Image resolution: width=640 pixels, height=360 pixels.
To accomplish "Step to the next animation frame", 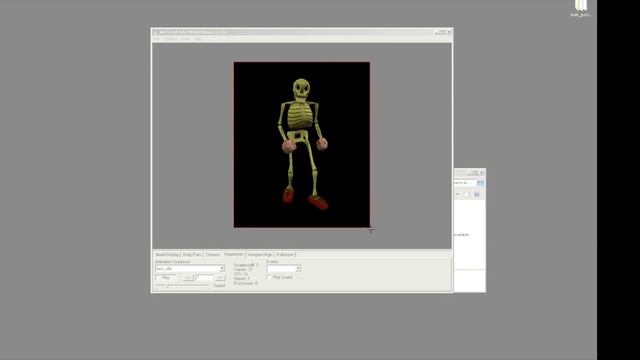I will coord(220,278).
